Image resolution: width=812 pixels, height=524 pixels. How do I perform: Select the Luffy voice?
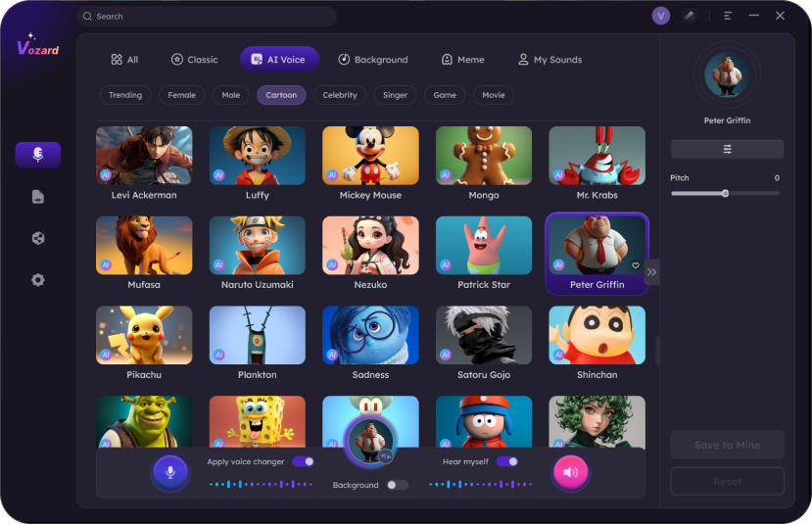point(258,164)
